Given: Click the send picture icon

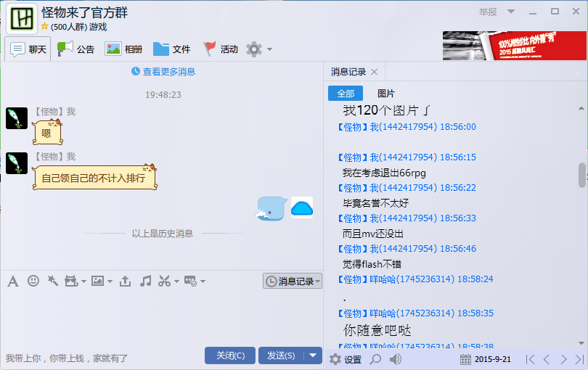Looking at the screenshot, I should (97, 281).
